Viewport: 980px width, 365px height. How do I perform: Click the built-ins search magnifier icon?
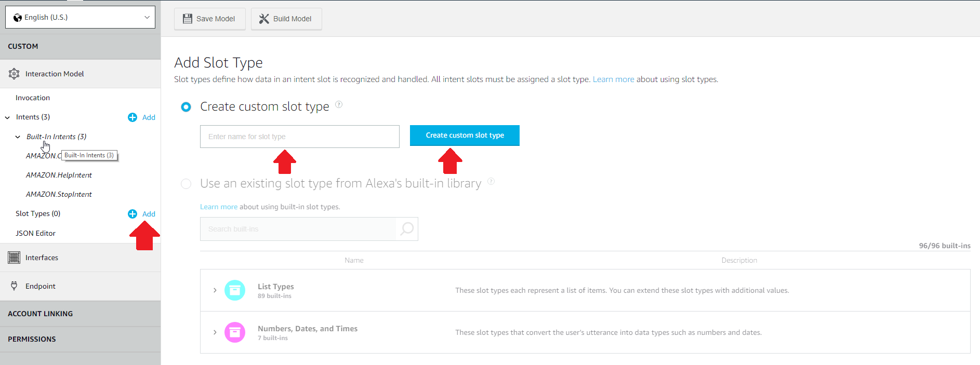coord(407,228)
